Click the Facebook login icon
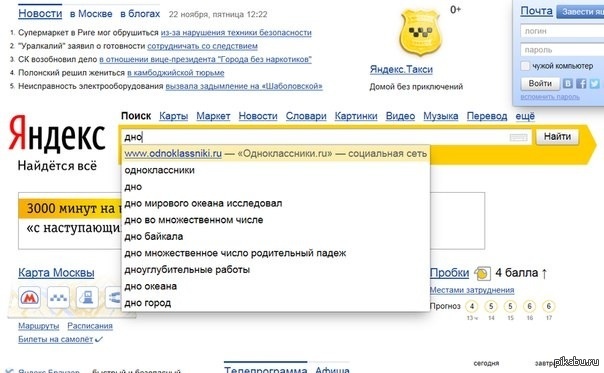604x373 pixels. pyautogui.click(x=581, y=83)
